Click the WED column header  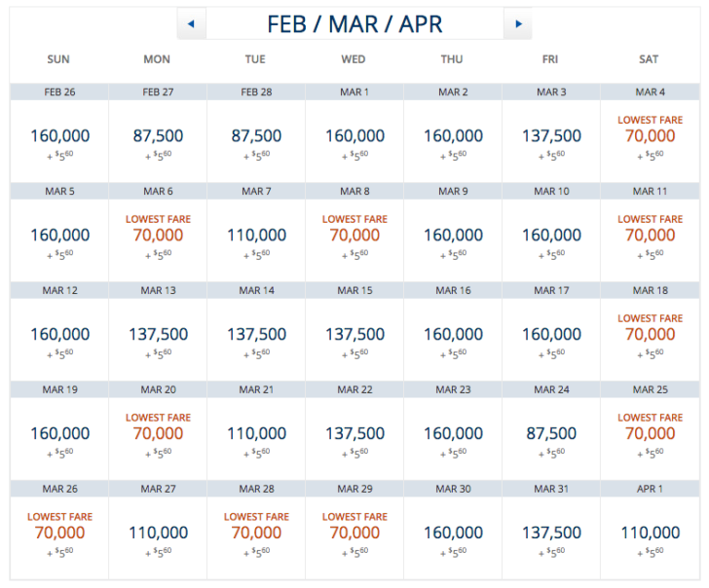click(x=354, y=59)
